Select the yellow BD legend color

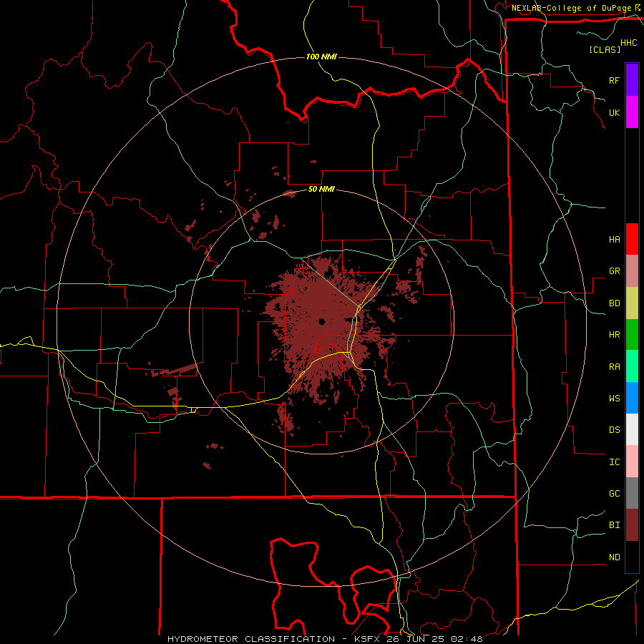632,303
